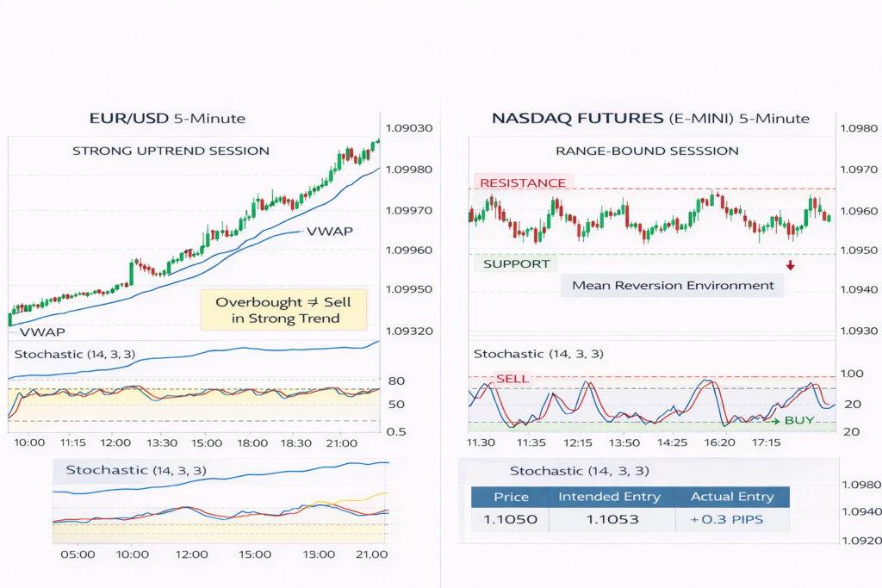The height and width of the screenshot is (588, 882).
Task: Click the 16:20 time axis label
Action: click(719, 443)
